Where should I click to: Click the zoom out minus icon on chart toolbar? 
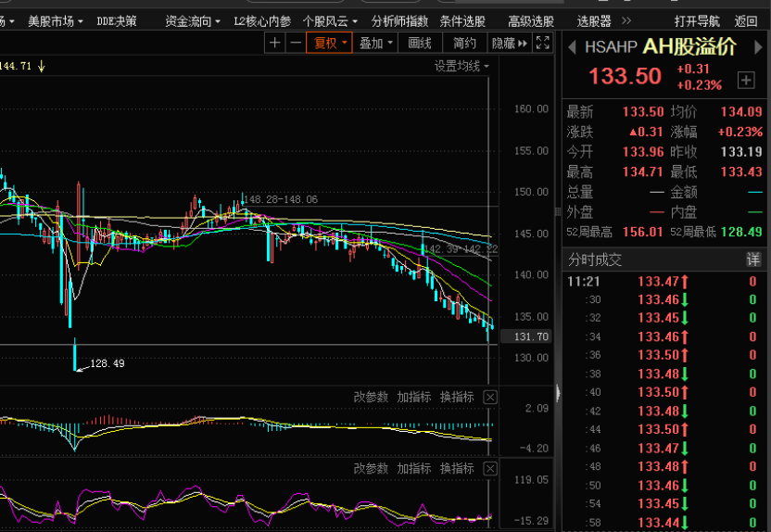pos(296,43)
